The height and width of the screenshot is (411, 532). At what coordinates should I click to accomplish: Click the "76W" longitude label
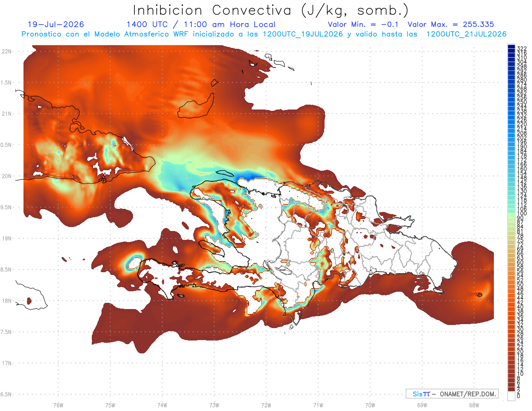[x=58, y=405]
